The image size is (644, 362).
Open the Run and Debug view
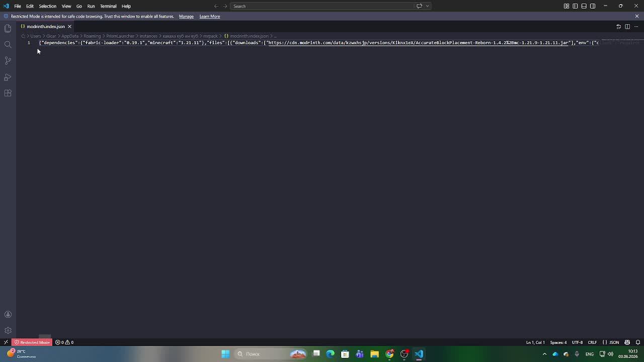click(8, 77)
